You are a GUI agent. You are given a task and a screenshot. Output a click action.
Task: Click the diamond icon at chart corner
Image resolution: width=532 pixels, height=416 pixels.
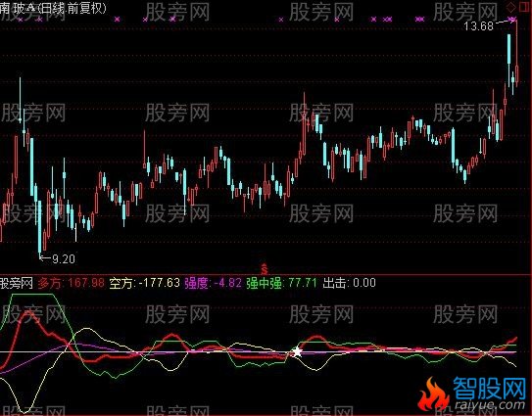511,7
